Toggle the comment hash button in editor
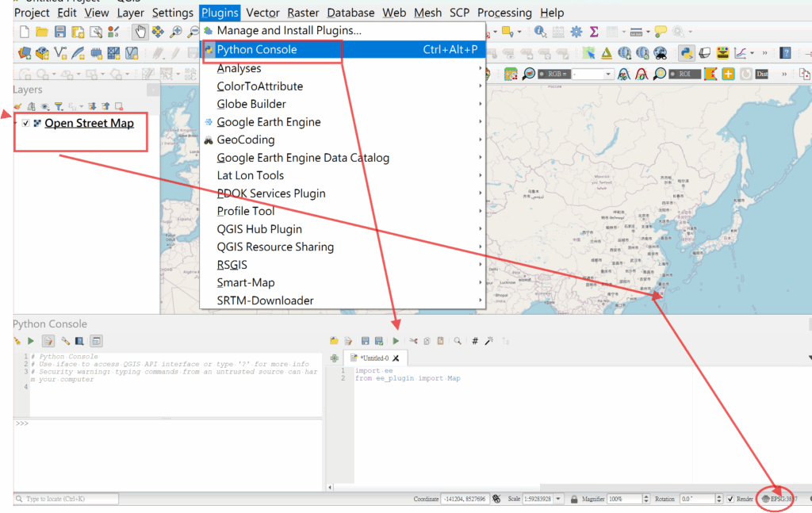The image size is (812, 513). pyautogui.click(x=474, y=341)
